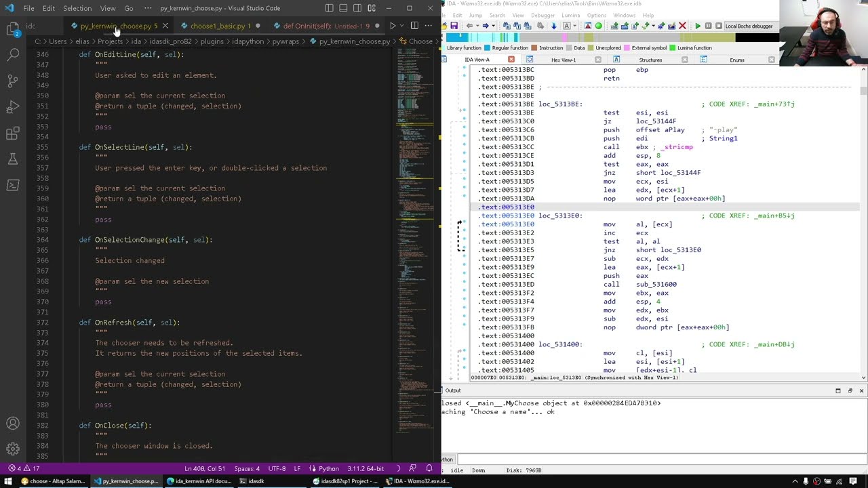Open the IDA Debugger menu
The image size is (868, 488).
point(542,15)
